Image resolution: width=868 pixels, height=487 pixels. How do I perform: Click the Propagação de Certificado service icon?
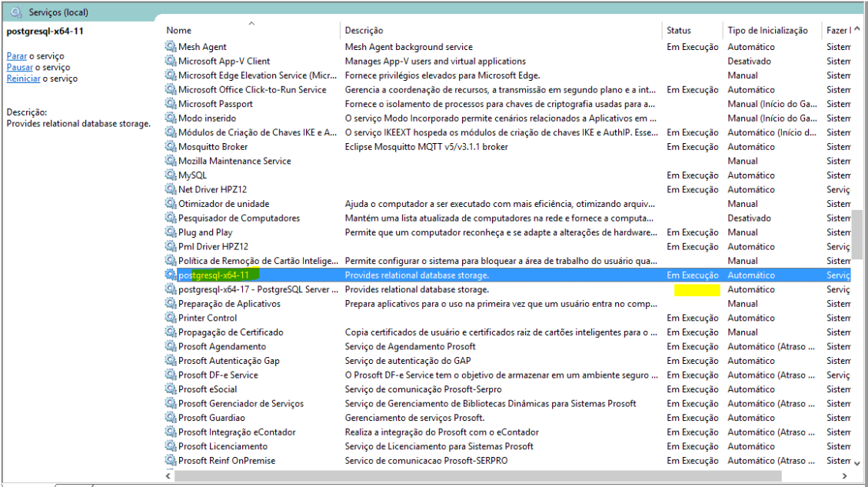pyautogui.click(x=171, y=332)
